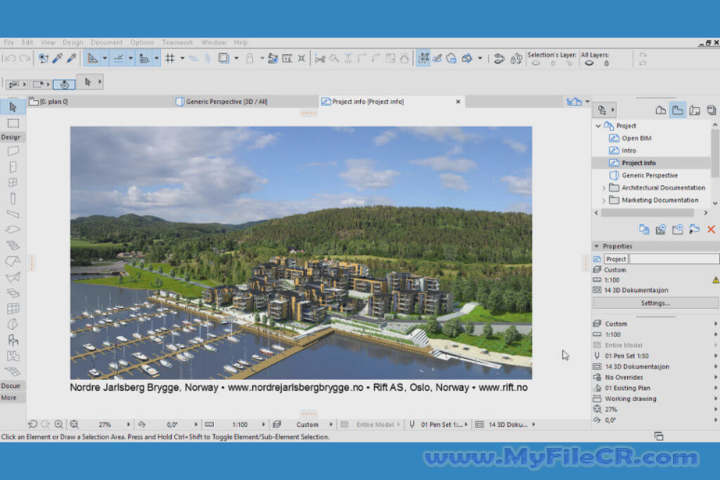Click the Zoom In magnifier icon
Viewport: 720px width, 480px height.
coord(59,424)
